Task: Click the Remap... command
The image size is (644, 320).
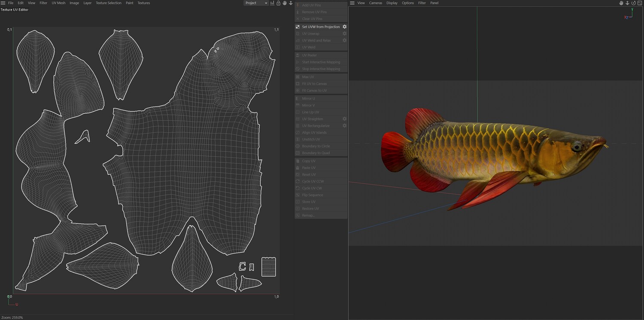Action: 321,215
